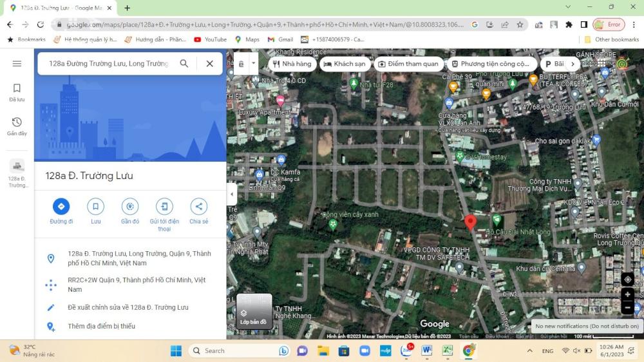Toggle the Lớp bản đồ map layer
This screenshot has width=644, height=362.
click(x=254, y=311)
